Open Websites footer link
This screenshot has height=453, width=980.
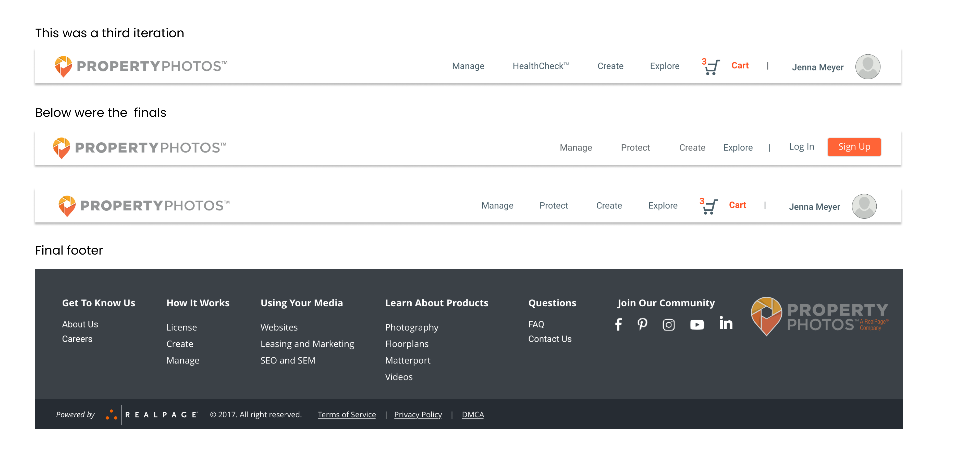(279, 328)
